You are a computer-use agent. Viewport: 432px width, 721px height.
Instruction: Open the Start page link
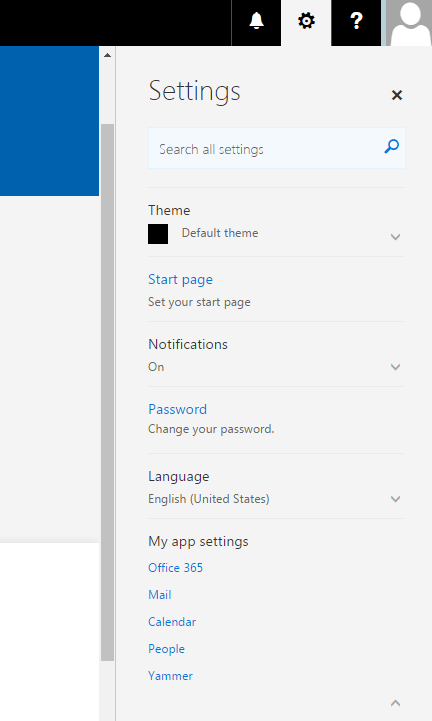180,280
